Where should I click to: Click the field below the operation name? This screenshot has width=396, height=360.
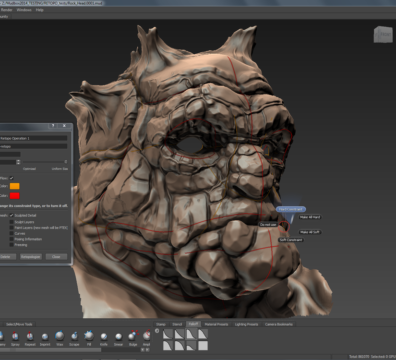click(x=33, y=146)
